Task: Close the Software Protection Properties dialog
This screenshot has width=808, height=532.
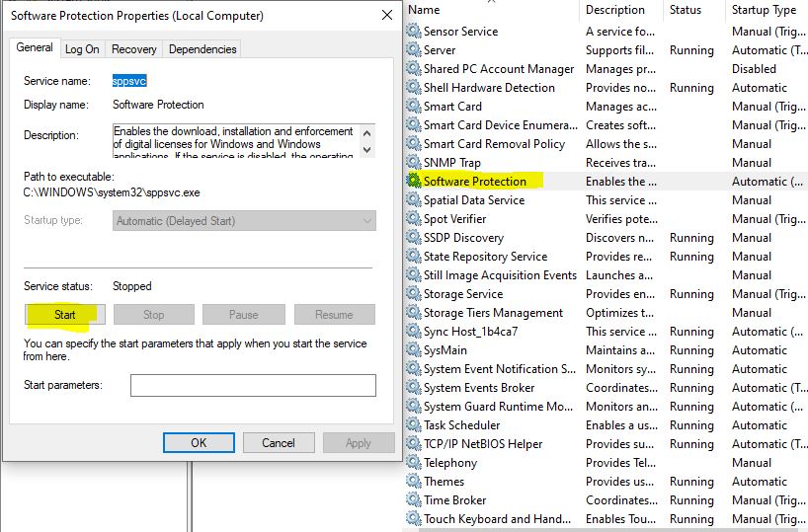Action: pos(387,16)
